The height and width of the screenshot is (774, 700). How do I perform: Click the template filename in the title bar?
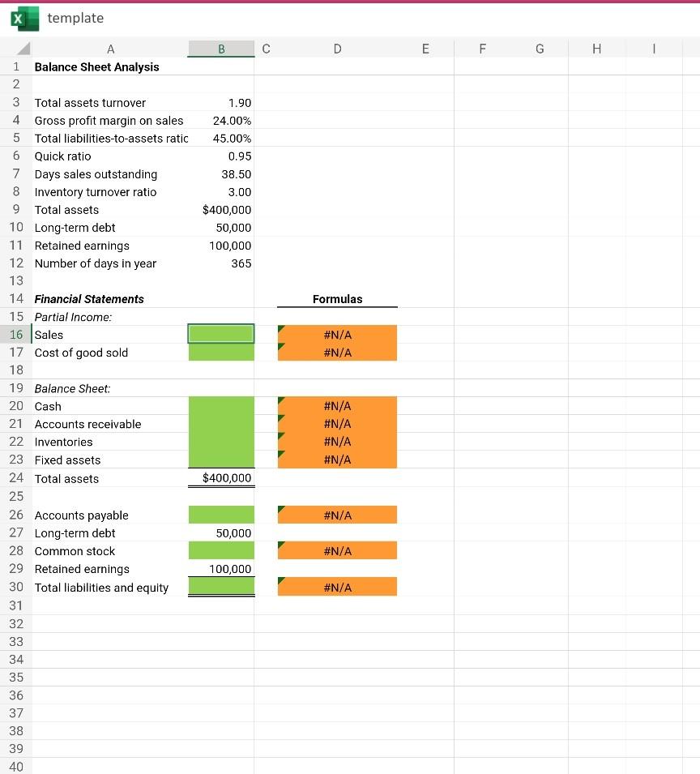pyautogui.click(x=75, y=18)
